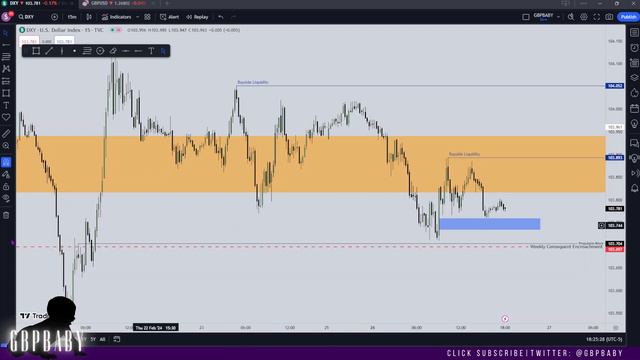Open the go to date icon
The image size is (640, 360).
pos(117,339)
